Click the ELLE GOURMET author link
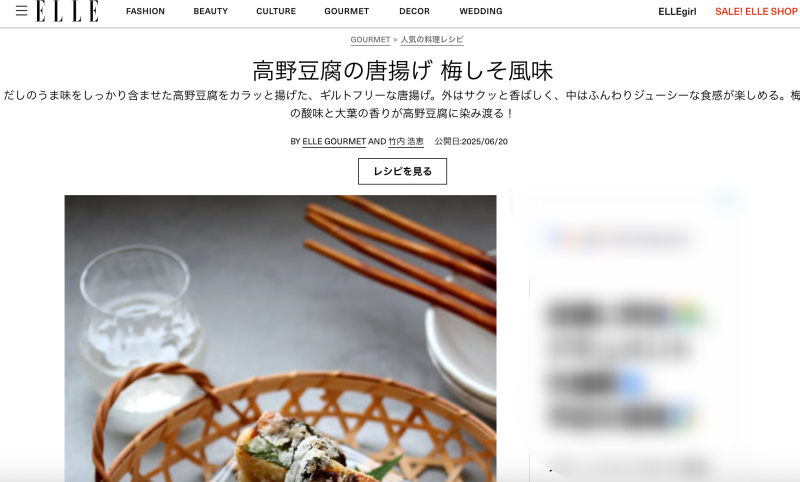The width and height of the screenshot is (800, 482). [x=334, y=142]
